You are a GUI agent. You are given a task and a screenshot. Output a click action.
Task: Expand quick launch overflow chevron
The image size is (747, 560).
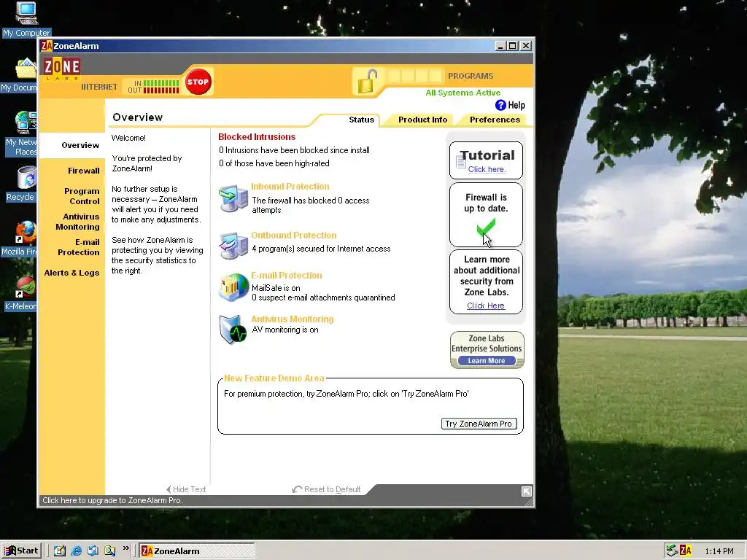pos(125,548)
